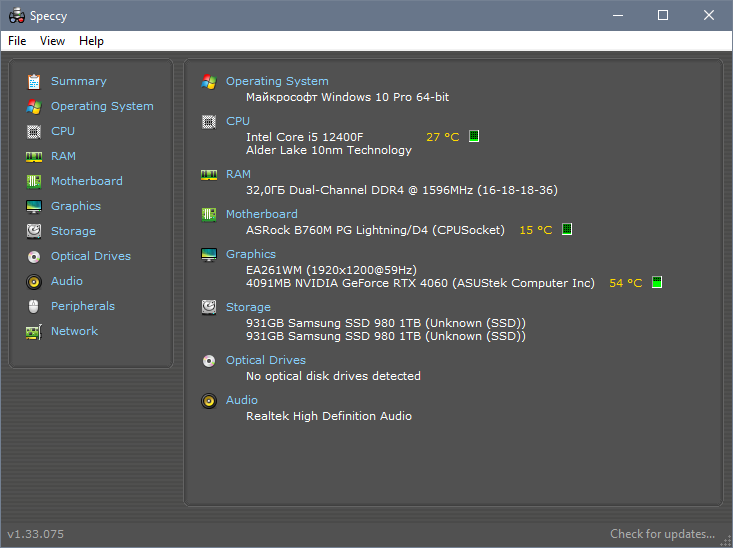This screenshot has height=548, width=733.
Task: Click the Storage drive icon in summary panel
Action: [x=209, y=308]
